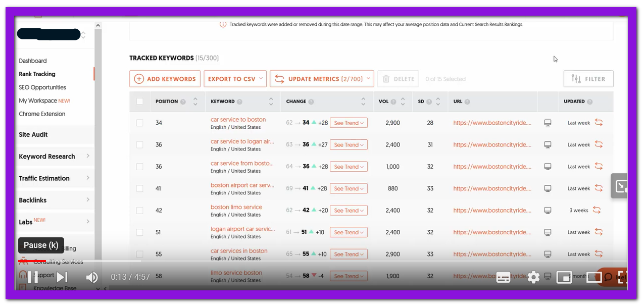Click the video progress bar

(322, 261)
